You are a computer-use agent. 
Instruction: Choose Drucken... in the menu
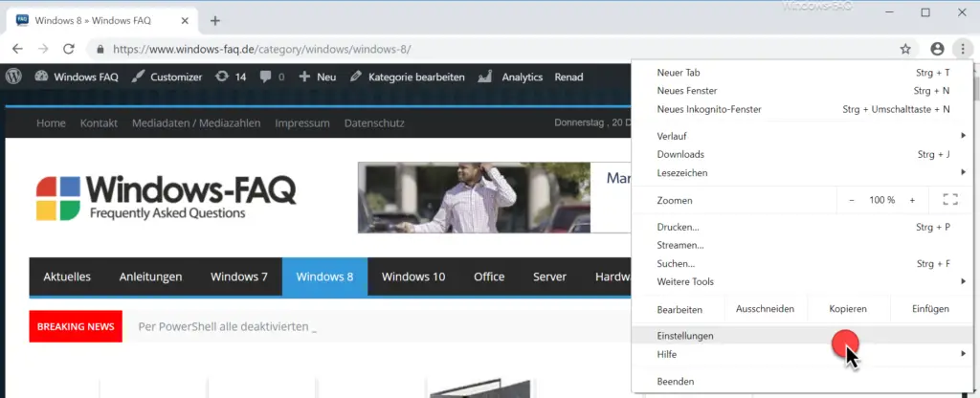tap(803, 227)
